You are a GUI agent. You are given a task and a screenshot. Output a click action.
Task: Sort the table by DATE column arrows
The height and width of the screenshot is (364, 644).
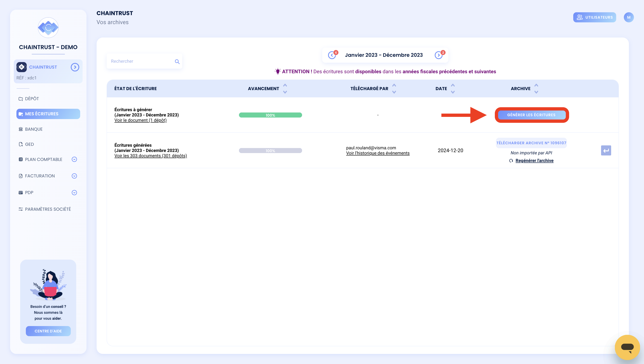click(x=453, y=89)
